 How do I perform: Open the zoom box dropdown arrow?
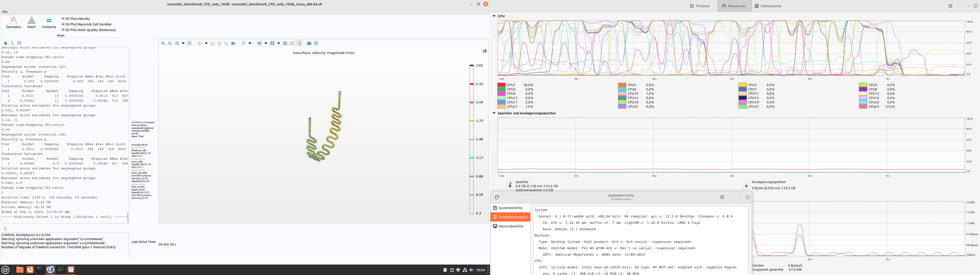pos(183,43)
